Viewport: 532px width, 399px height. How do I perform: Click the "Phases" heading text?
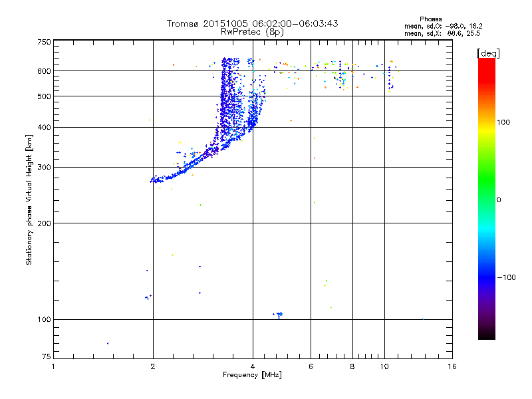[x=430, y=19]
